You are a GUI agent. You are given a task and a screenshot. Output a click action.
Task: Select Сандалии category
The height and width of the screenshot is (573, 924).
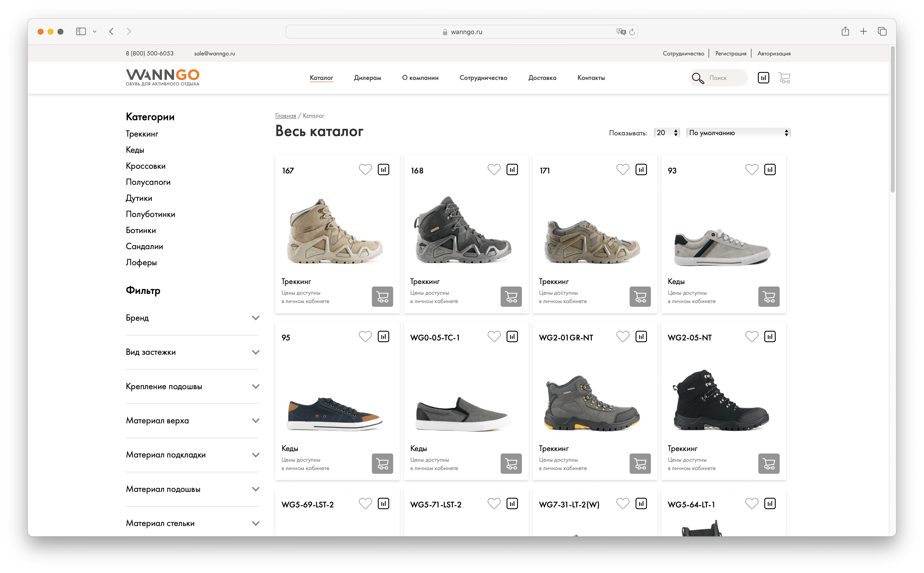click(144, 246)
